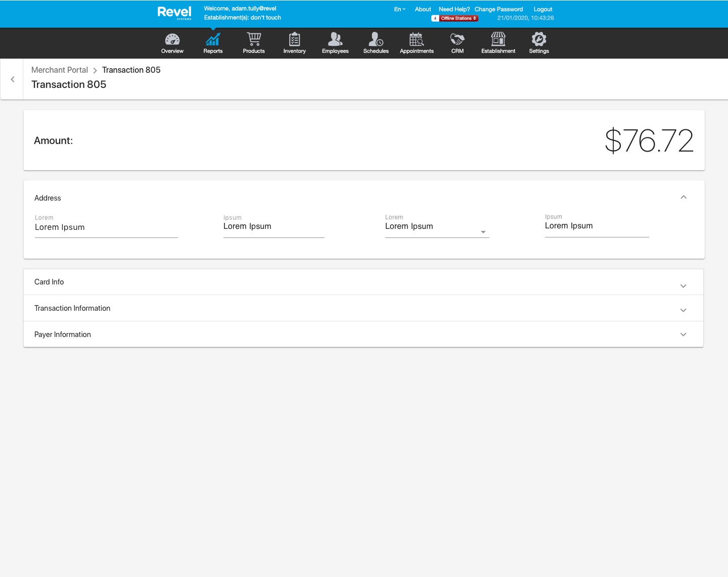Expand the Card Info section
Image resolution: width=728 pixels, height=577 pixels.
[683, 286]
